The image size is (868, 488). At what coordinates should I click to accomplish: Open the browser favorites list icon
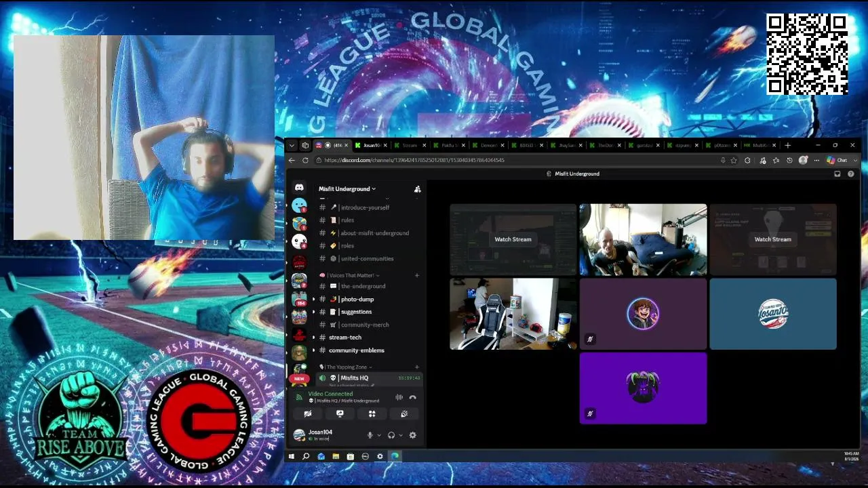point(776,160)
